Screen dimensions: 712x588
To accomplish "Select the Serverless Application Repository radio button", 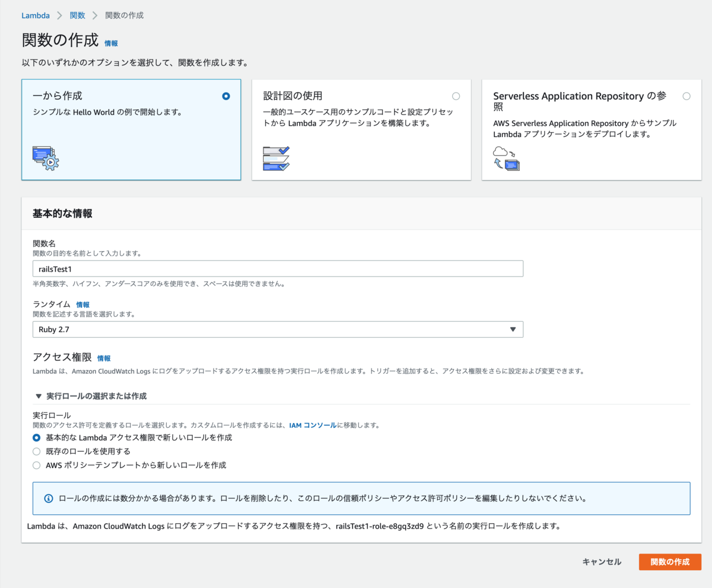I will [686, 96].
